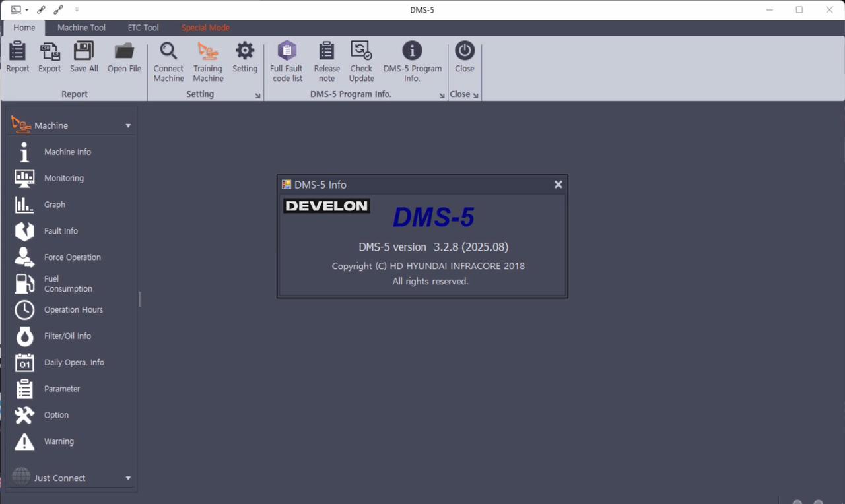Viewport: 845px width, 504px height.
Task: Expand the Setting group dialog launcher
Action: pos(257,96)
